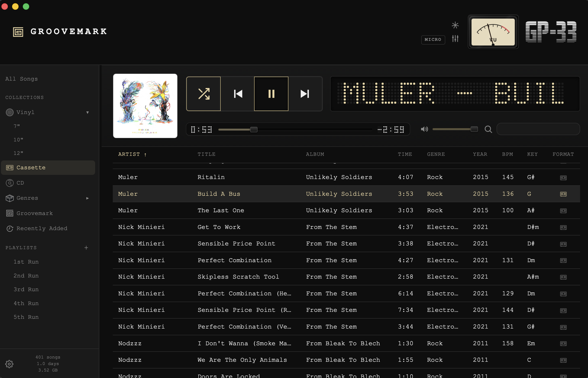This screenshot has width=588, height=378.
Task: Open All Songs in sidebar
Action: point(22,79)
